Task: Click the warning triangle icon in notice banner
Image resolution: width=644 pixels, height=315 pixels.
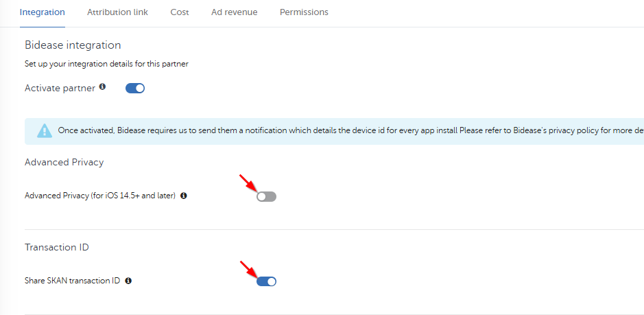Action: tap(45, 131)
